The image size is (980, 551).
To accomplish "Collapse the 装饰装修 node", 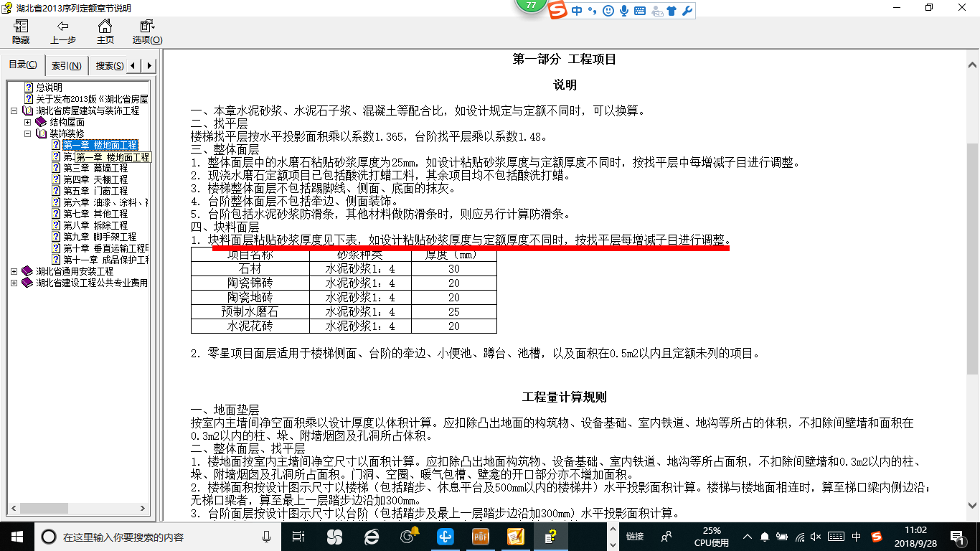I will click(27, 133).
